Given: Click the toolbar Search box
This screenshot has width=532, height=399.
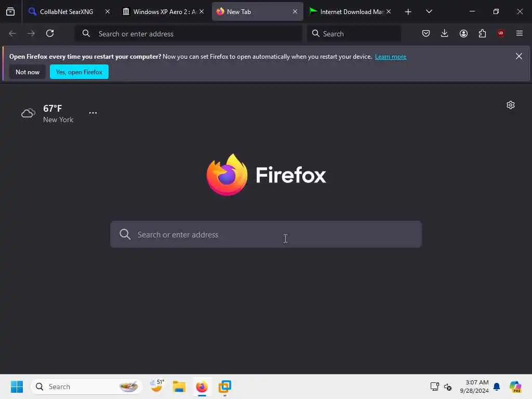Looking at the screenshot, I should point(354,34).
